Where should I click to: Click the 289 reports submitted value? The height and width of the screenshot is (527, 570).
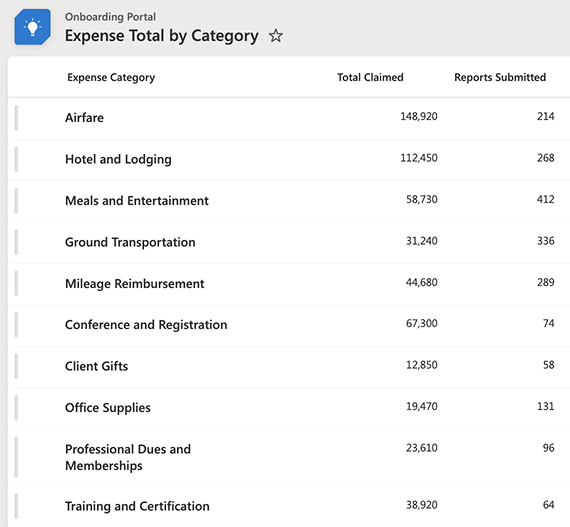pos(546,282)
